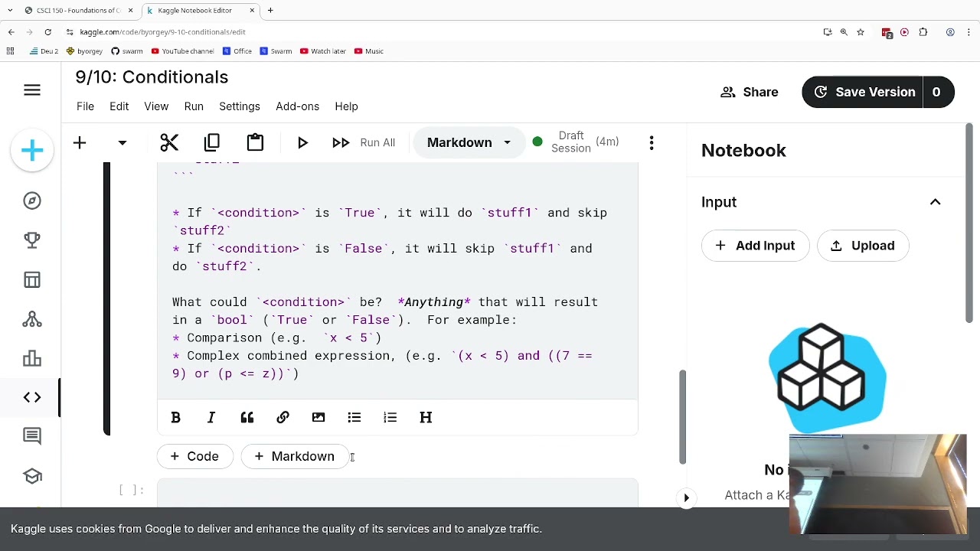This screenshot has height=551, width=980.
Task: Run the current cell
Action: [302, 142]
